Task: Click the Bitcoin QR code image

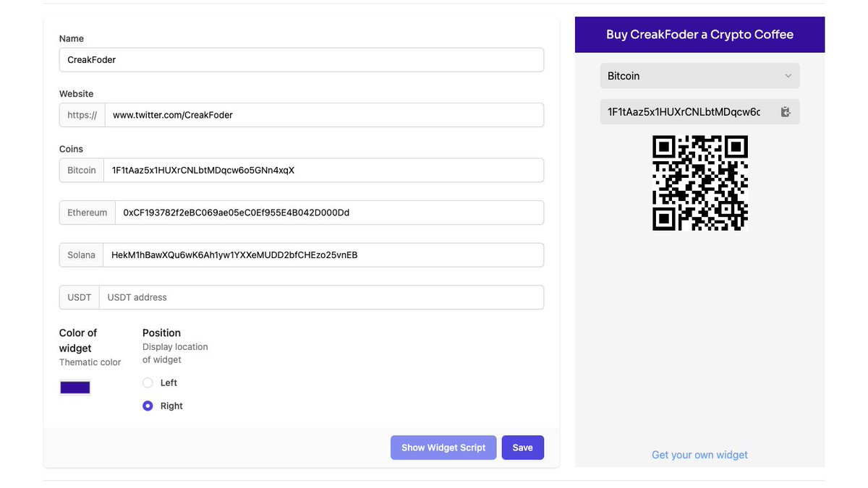Action: click(699, 183)
